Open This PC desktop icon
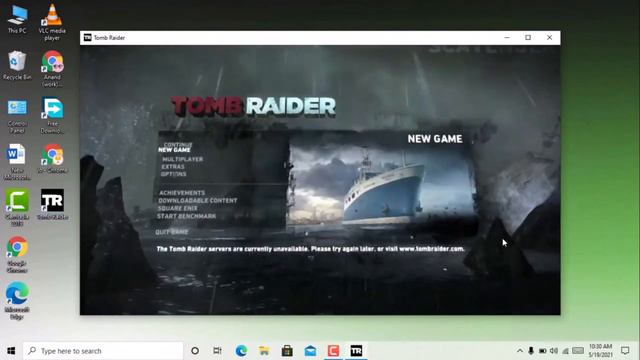640x360 pixels. [17, 18]
